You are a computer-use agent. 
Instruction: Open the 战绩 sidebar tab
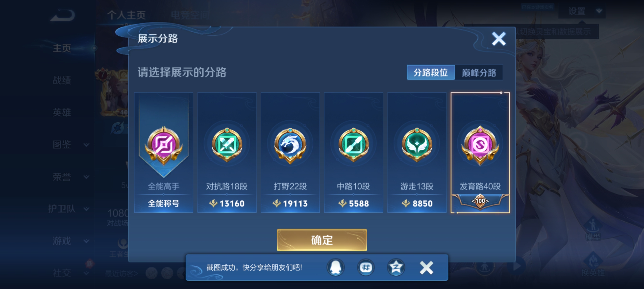[x=62, y=80]
